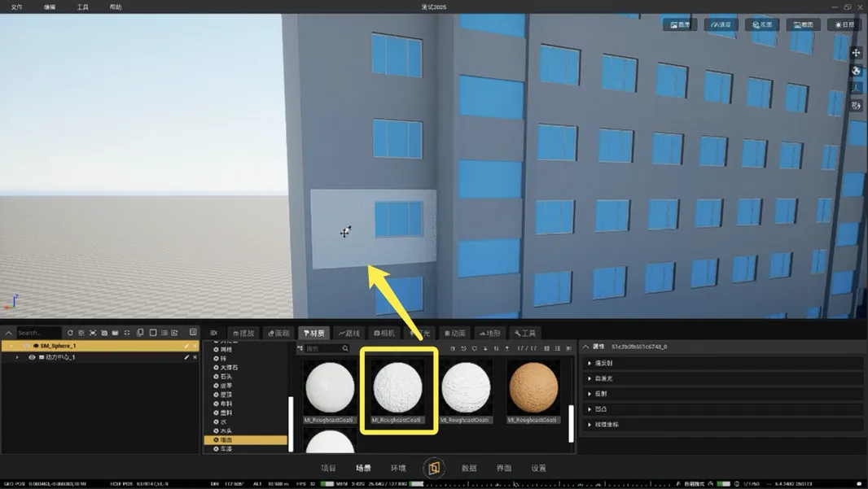Image resolution: width=868 pixels, height=489 pixels.
Task: Switch to the 地形 tab
Action: 490,333
